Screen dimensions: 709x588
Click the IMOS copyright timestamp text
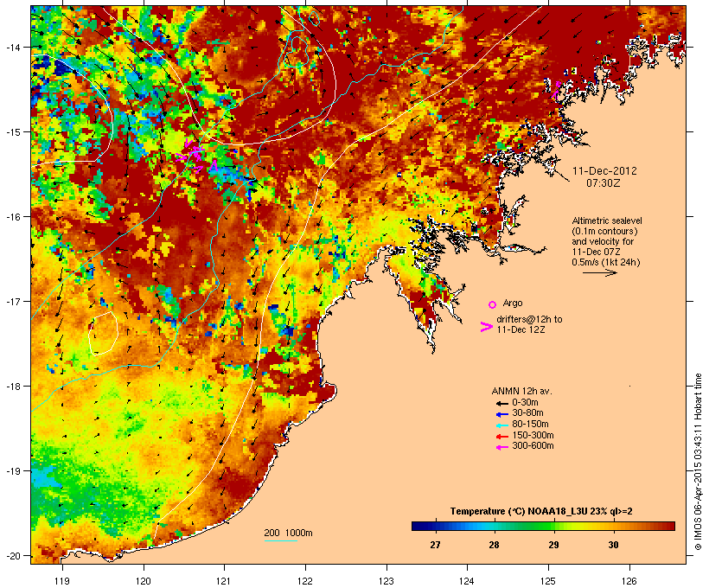point(698,462)
